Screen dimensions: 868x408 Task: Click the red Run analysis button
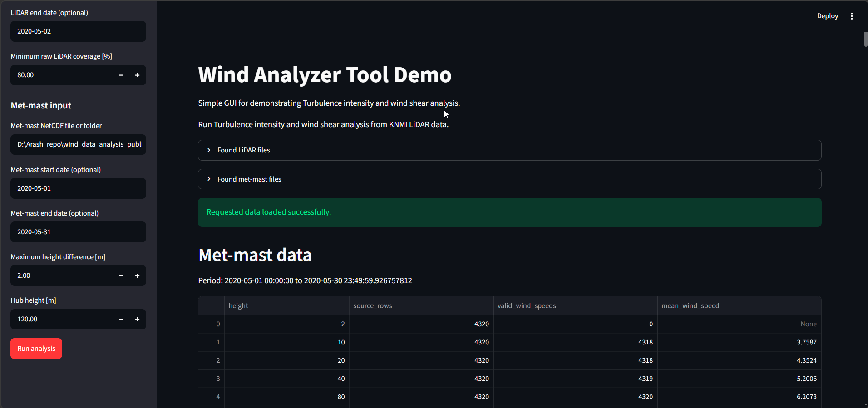click(36, 349)
